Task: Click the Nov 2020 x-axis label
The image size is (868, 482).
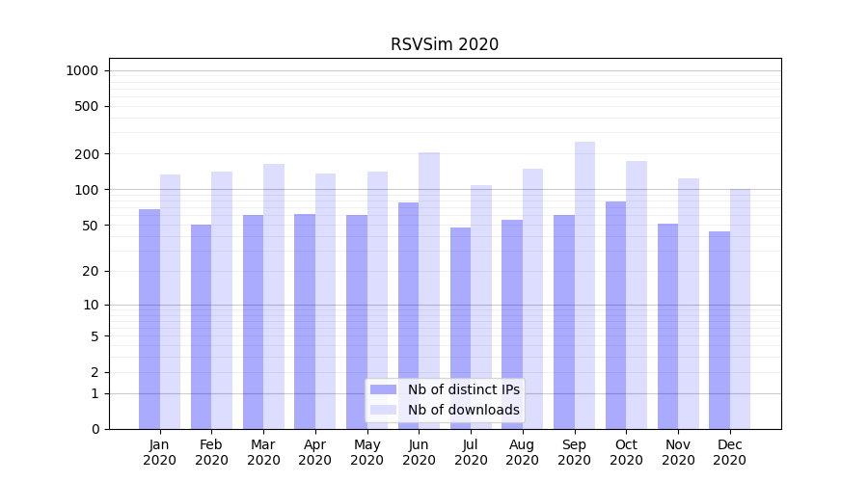Action: click(x=678, y=452)
